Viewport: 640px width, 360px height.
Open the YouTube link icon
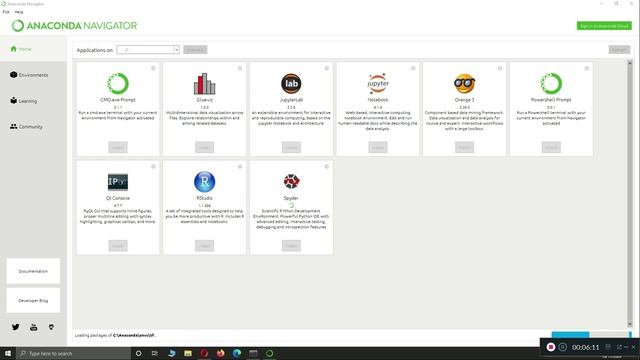[33, 327]
